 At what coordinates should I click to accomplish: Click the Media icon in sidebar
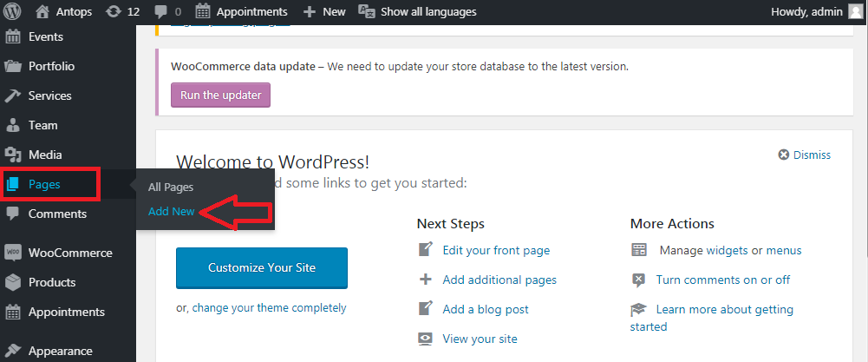tap(13, 155)
